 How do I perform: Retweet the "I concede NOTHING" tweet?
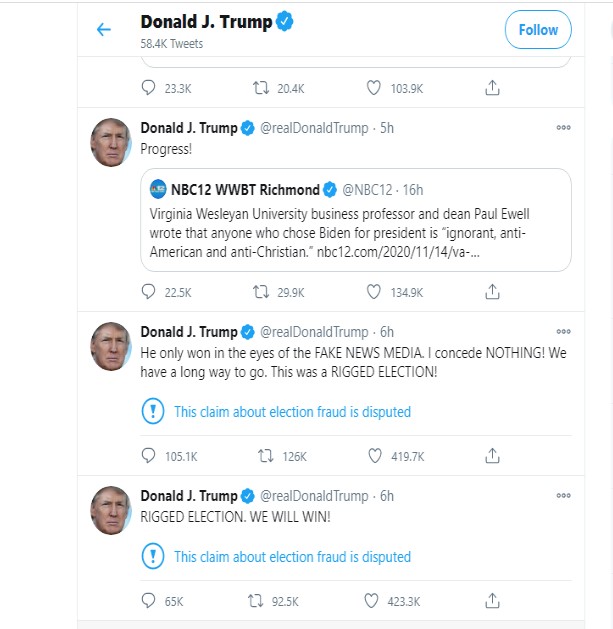264,456
